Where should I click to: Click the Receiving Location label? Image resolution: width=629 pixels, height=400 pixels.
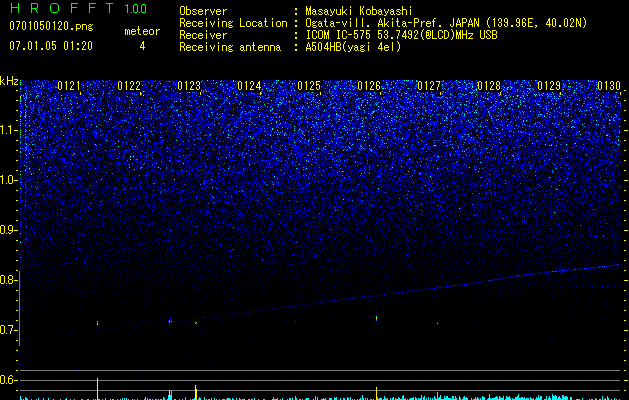point(233,23)
